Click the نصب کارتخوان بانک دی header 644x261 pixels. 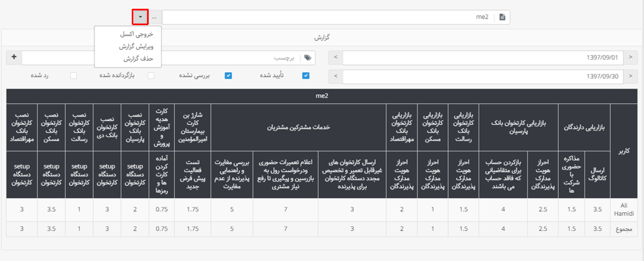(107, 127)
